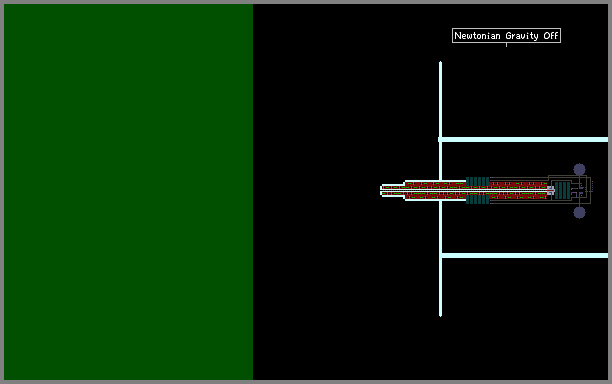Select the upper purple circle on the device
Image resolution: width=612 pixels, height=384 pixels.
click(x=579, y=169)
